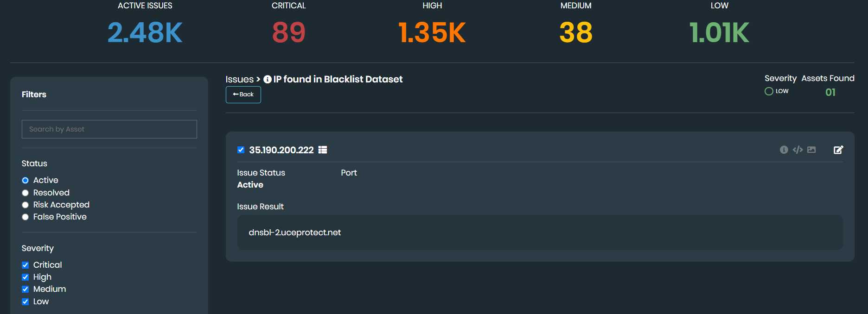Click info icon beside IP found in Blacklist Dataset
The height and width of the screenshot is (314, 868).
(268, 79)
